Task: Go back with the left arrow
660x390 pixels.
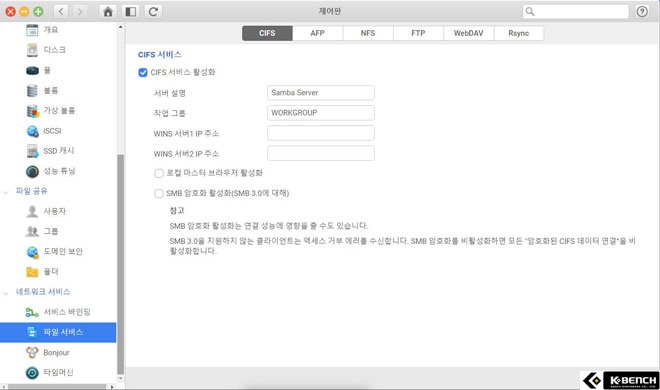Action: tap(61, 11)
